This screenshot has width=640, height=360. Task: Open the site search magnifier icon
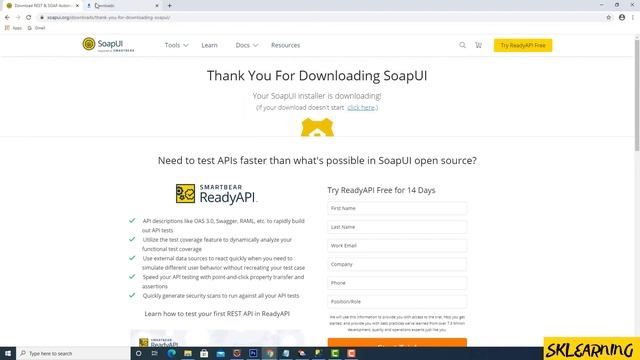coord(462,45)
